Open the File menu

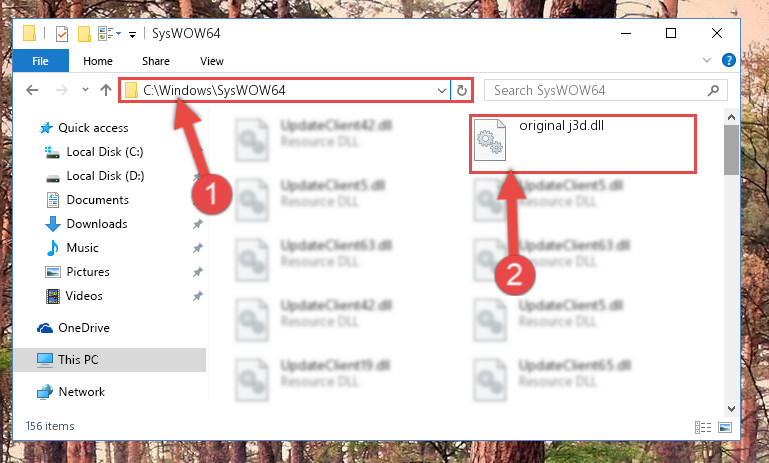click(x=41, y=61)
